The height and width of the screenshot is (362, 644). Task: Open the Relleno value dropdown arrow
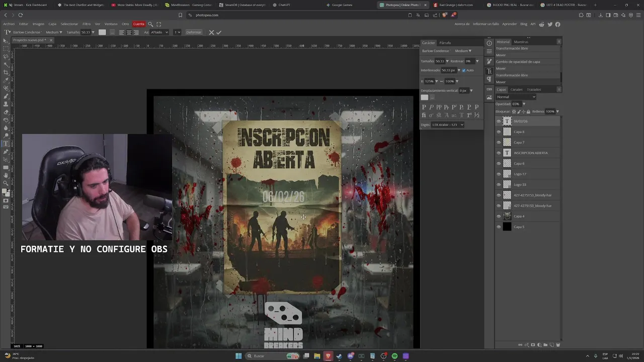click(557, 111)
